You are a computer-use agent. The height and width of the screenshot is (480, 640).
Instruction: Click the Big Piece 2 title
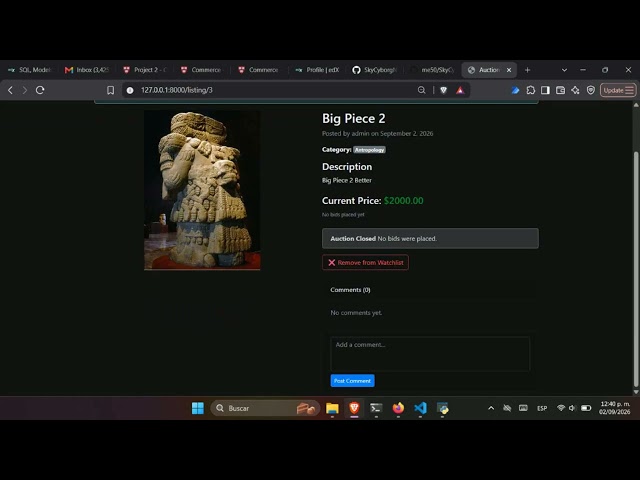point(353,118)
